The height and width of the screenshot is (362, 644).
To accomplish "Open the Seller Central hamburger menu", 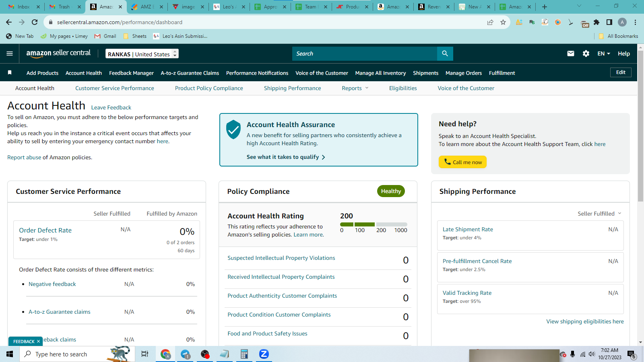I will pos(10,53).
